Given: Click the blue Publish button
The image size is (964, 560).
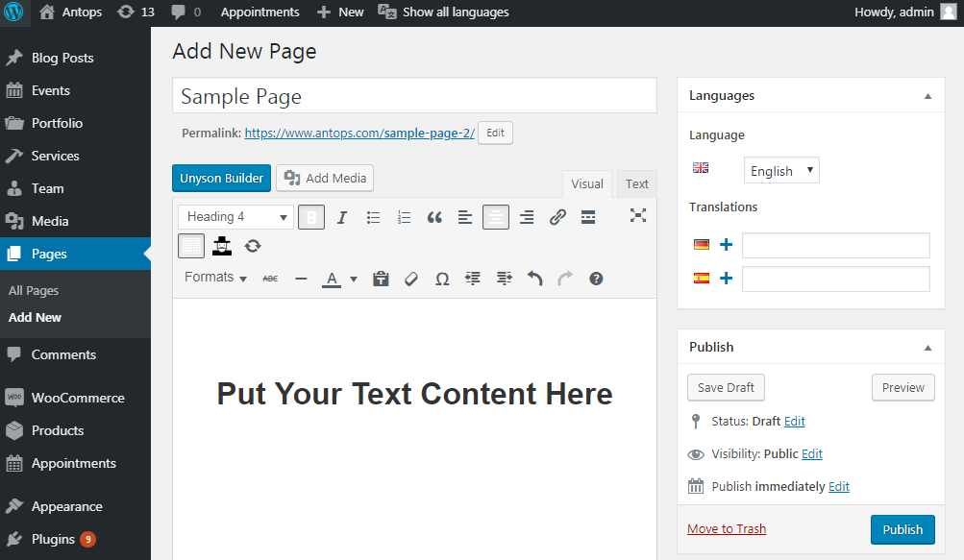Looking at the screenshot, I should 902,529.
